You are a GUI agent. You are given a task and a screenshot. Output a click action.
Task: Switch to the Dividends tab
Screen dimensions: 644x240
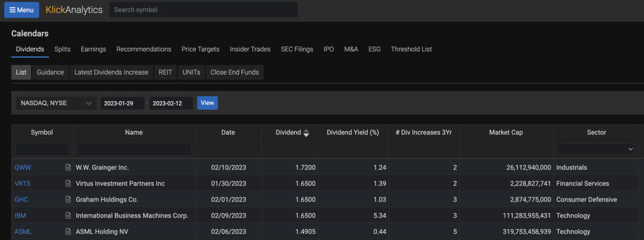coord(30,49)
